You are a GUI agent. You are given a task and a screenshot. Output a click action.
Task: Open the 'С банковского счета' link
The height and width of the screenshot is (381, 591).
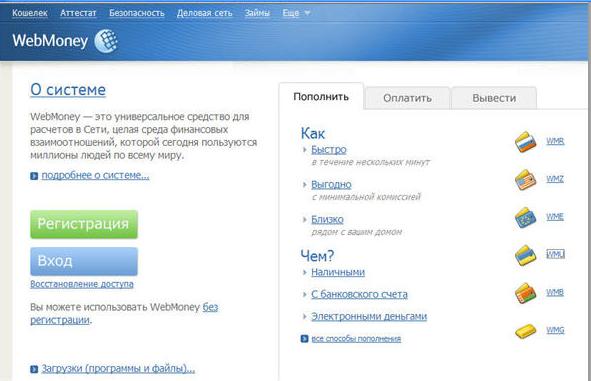coord(359,294)
